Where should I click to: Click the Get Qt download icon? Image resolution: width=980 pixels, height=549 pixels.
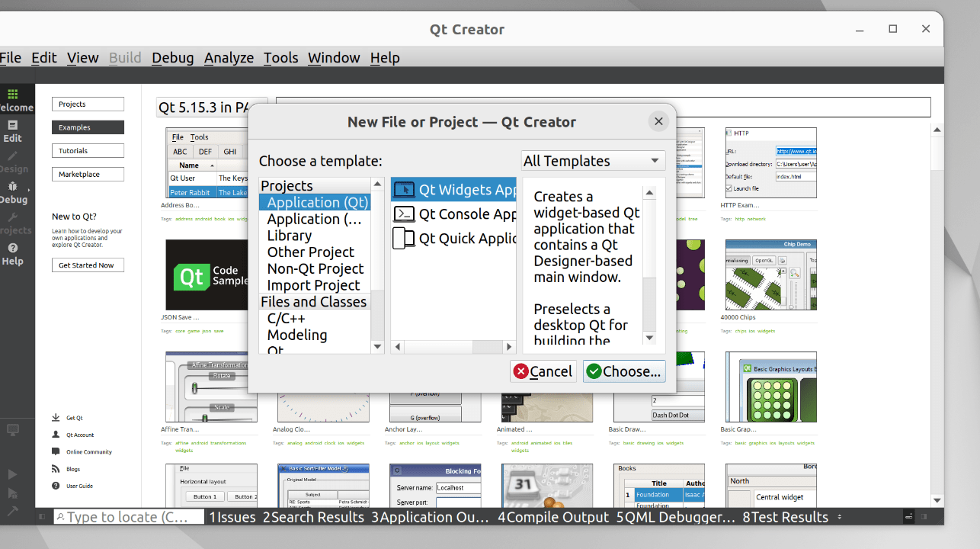point(56,418)
